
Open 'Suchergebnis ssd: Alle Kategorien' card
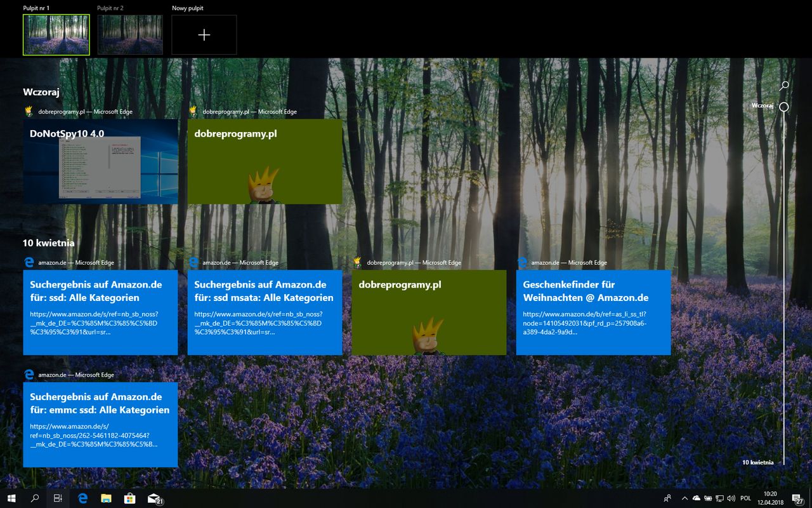pos(100,312)
